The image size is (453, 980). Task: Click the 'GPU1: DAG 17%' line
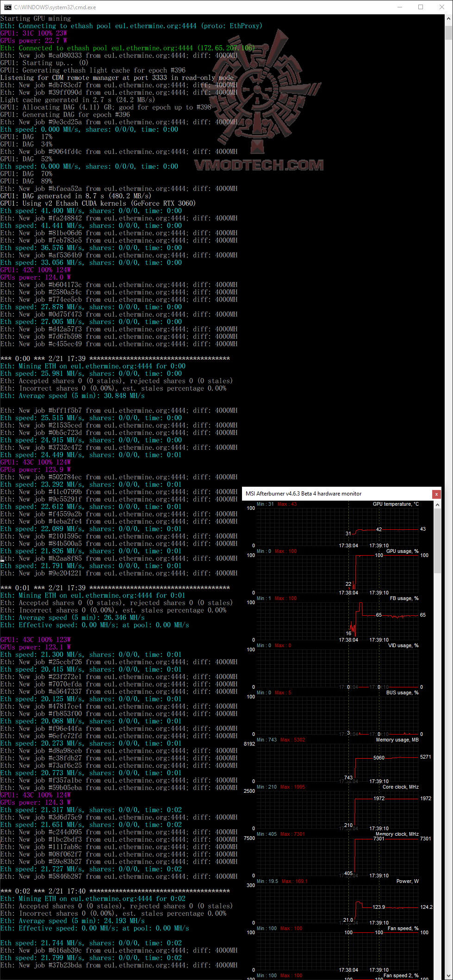point(26,137)
